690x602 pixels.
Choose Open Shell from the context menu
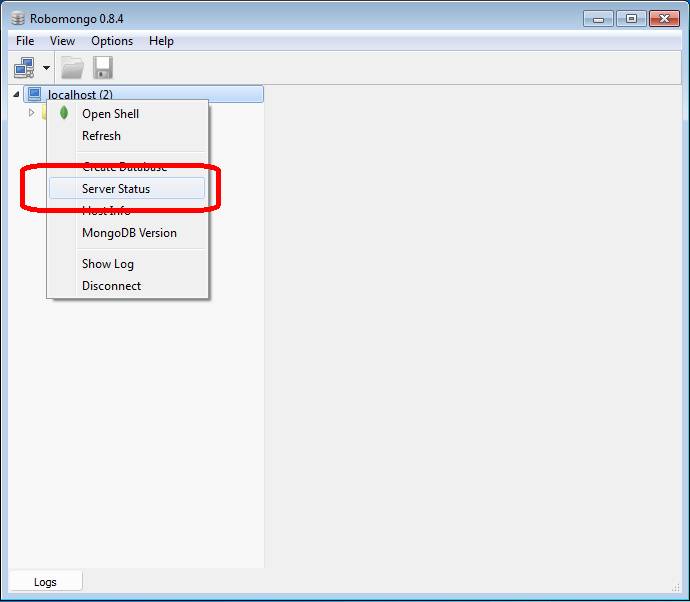pyautogui.click(x=110, y=114)
